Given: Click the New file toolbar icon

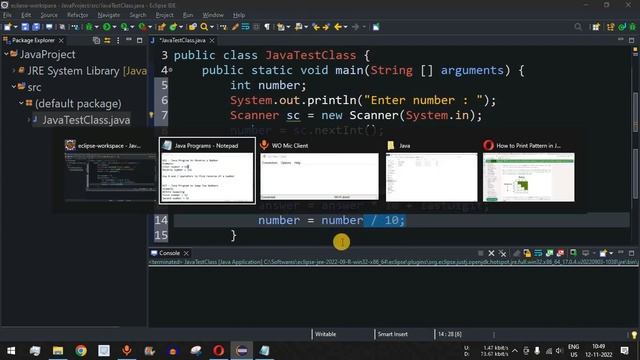Looking at the screenshot, I should (8, 27).
